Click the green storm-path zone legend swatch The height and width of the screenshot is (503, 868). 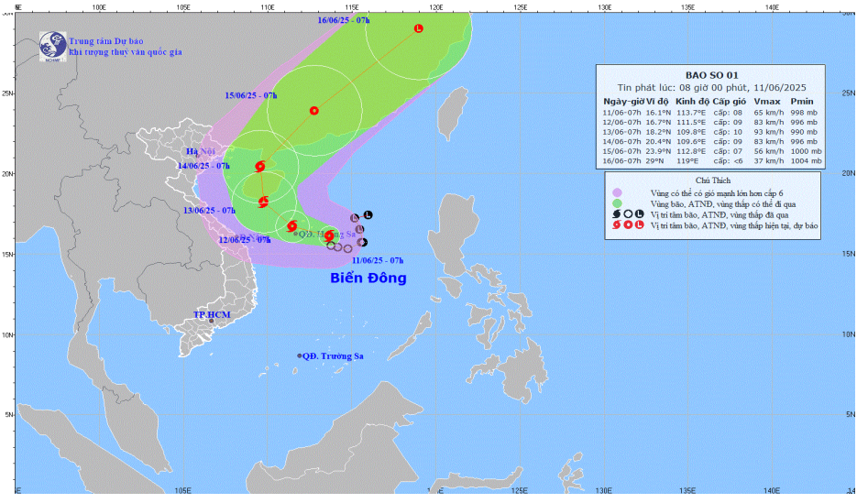[x=617, y=203]
